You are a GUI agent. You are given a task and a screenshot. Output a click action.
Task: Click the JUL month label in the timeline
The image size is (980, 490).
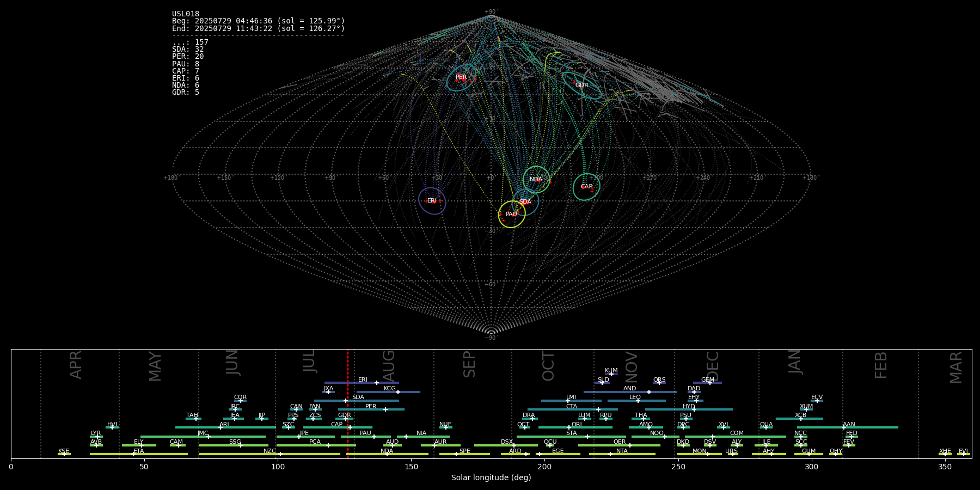click(x=309, y=361)
